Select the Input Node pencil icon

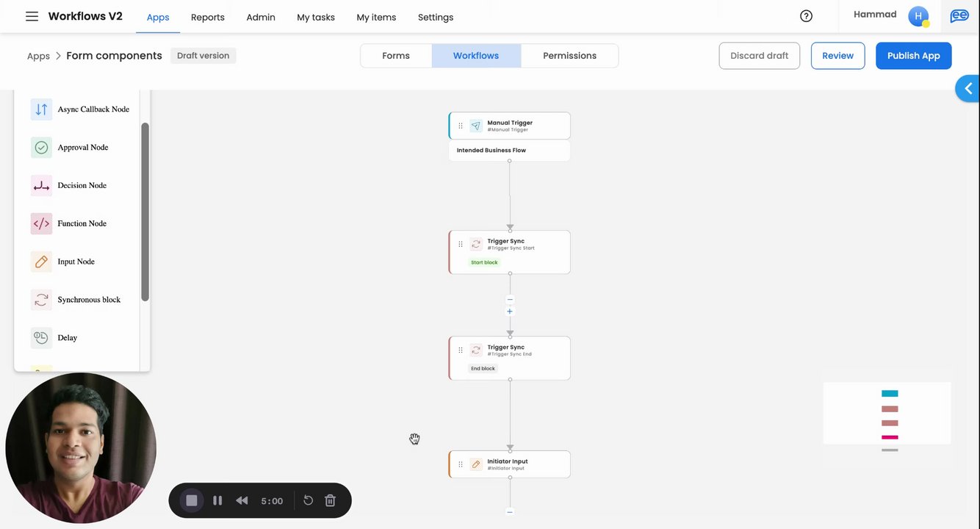tap(41, 262)
